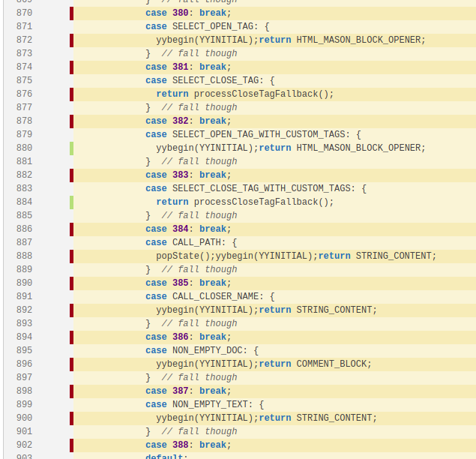Click the text 'case 386: break;'
Screen dimensions: 476x459
(188, 337)
